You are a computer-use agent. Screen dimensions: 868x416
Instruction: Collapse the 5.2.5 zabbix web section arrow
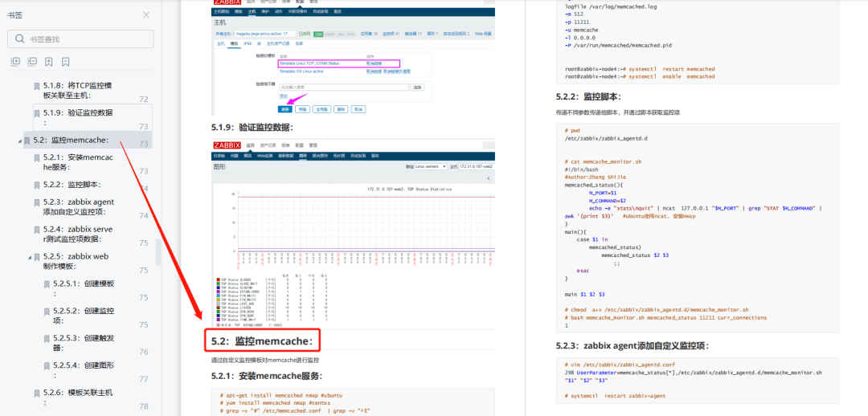click(x=29, y=257)
